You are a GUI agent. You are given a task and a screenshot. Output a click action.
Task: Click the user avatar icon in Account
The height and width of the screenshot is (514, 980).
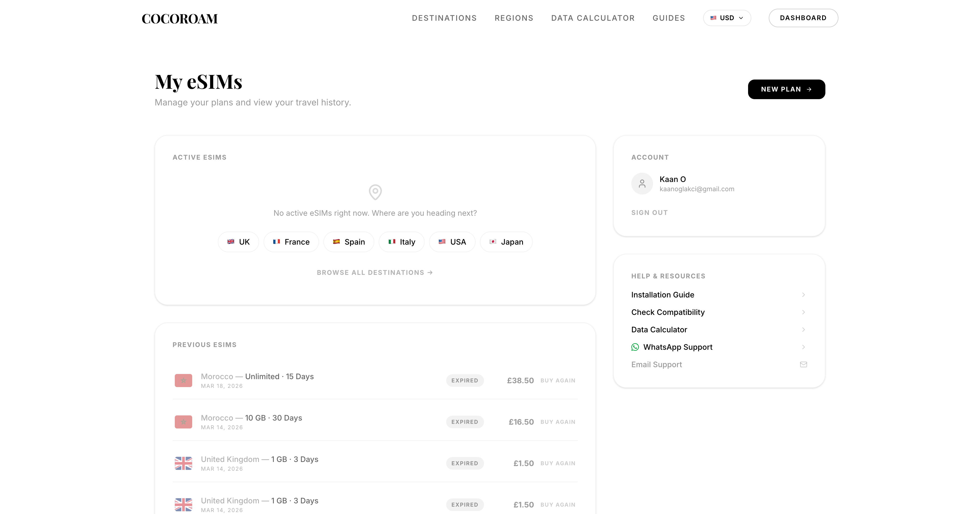642,184
